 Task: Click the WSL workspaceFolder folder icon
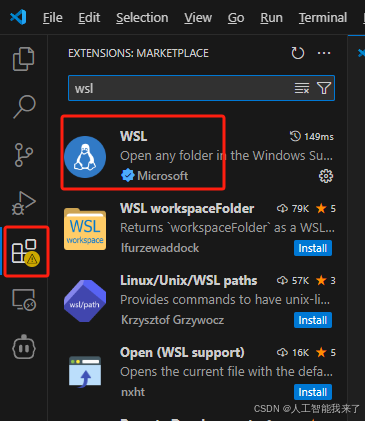click(85, 229)
